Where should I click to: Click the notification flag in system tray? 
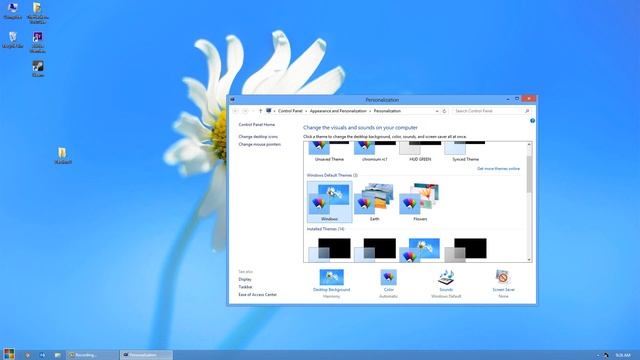(606, 355)
